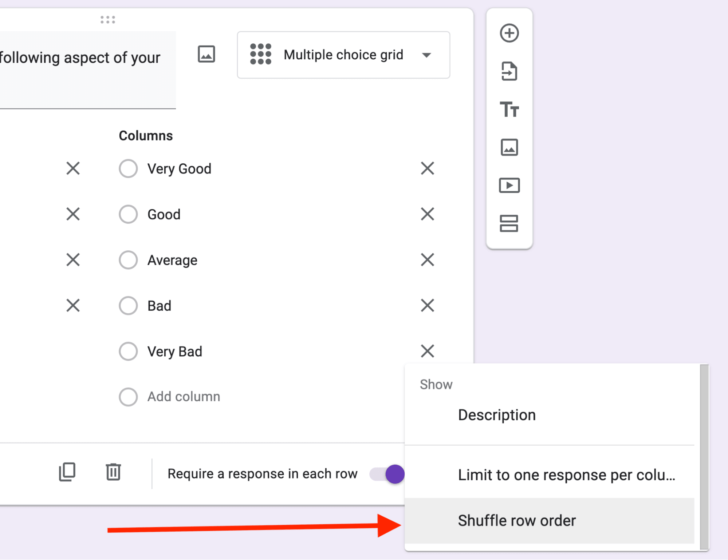The width and height of the screenshot is (728, 560).
Task: Click the add image icon
Action: point(507,147)
